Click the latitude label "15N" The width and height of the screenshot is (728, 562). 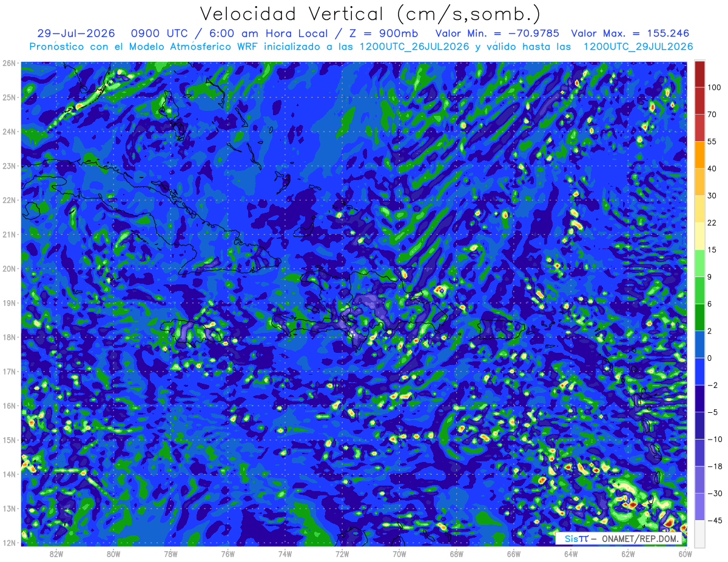(x=9, y=440)
